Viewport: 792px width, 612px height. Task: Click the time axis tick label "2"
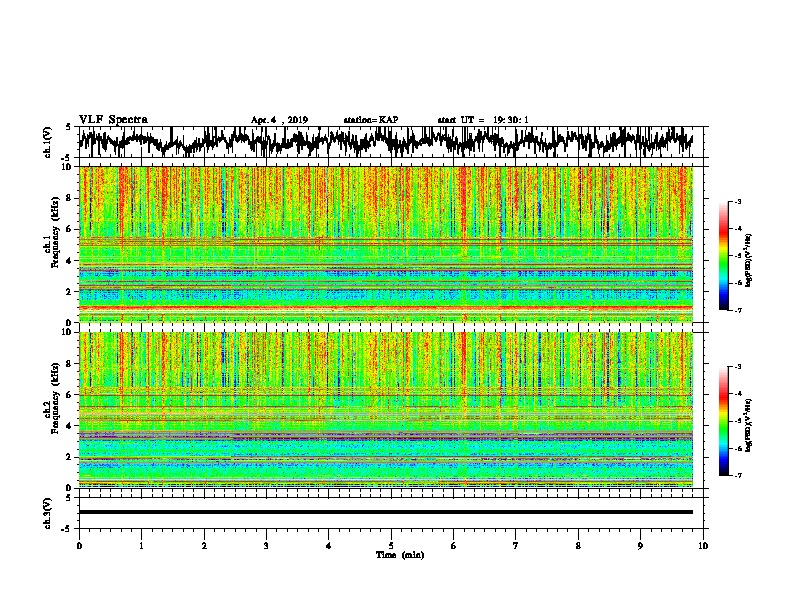(204, 546)
